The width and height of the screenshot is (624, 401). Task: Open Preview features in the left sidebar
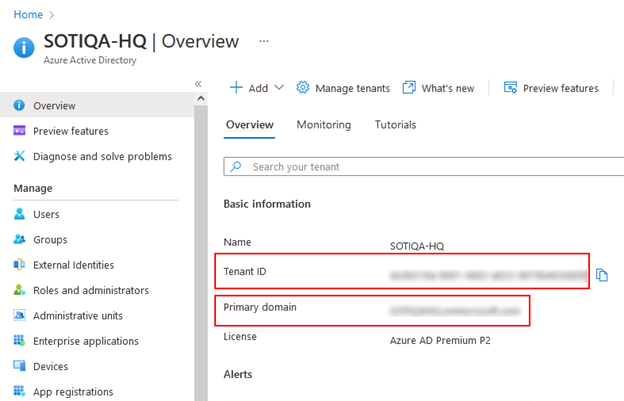click(70, 131)
